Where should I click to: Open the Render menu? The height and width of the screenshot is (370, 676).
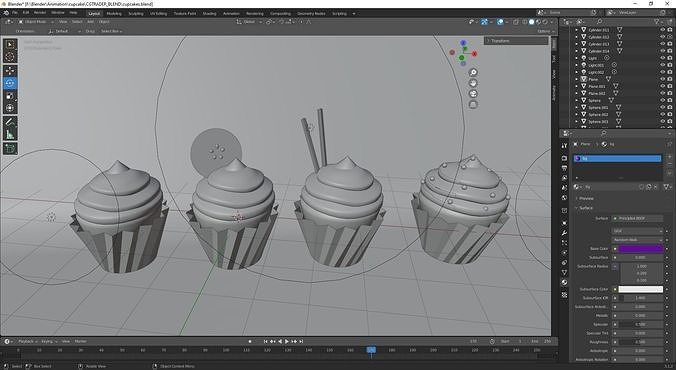40,13
